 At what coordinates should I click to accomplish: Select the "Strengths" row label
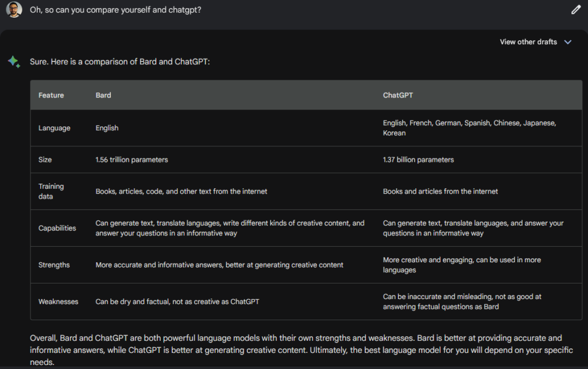[x=54, y=265]
